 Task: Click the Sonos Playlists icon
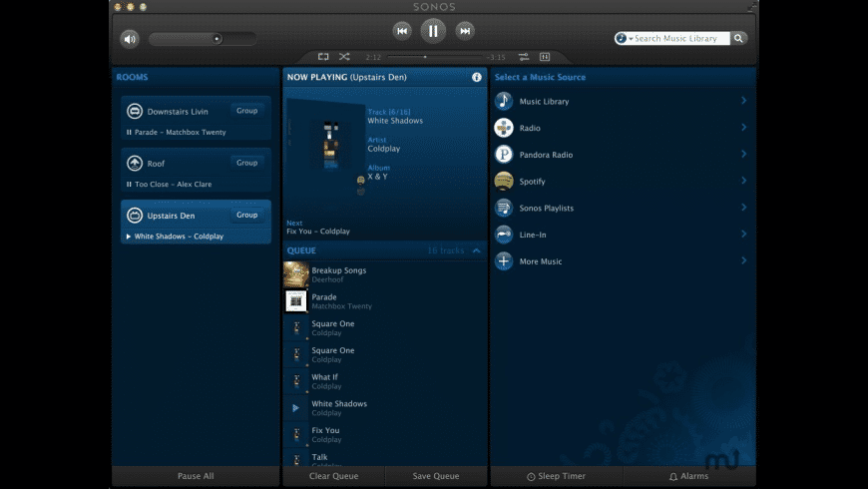click(504, 208)
